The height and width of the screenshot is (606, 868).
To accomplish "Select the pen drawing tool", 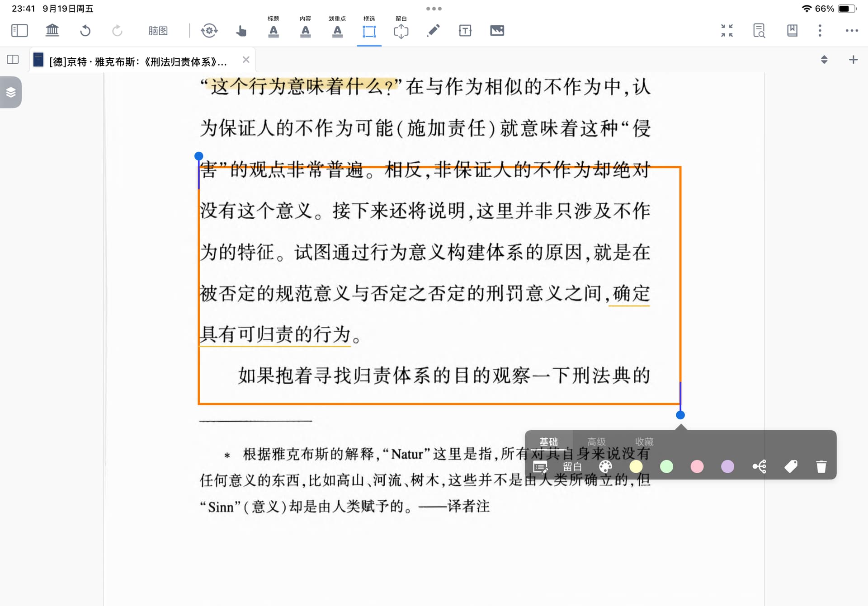I will point(433,31).
